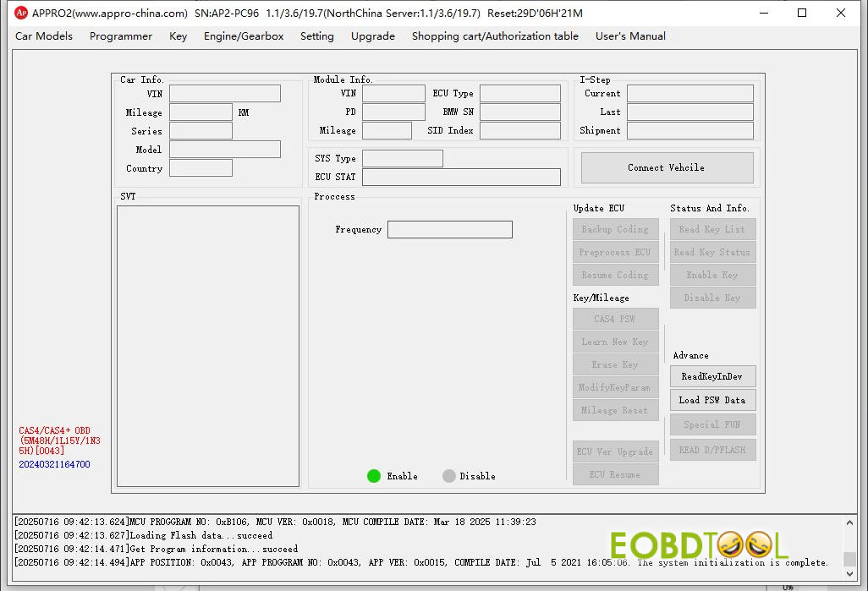Screen dimensions: 868x591
Task: Open the Upgrade menu
Action: (x=373, y=36)
